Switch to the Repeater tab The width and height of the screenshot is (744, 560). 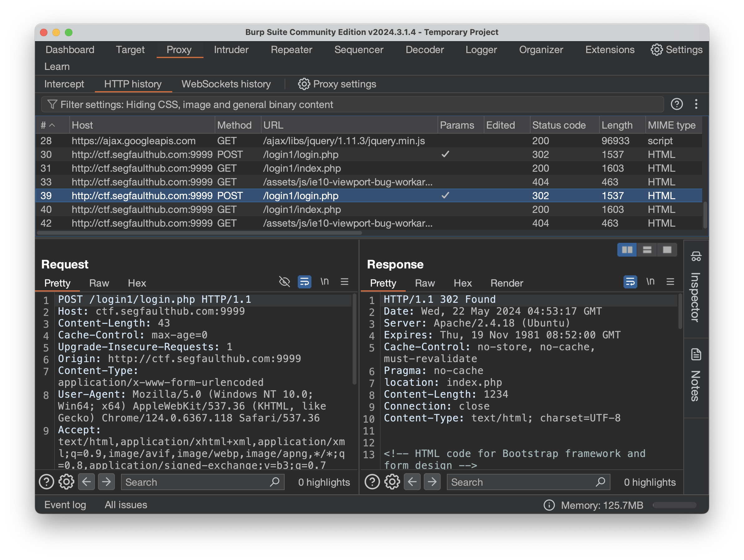point(291,50)
